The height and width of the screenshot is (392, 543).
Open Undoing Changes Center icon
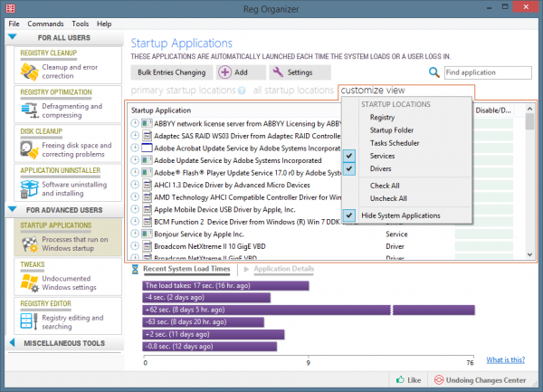[441, 380]
